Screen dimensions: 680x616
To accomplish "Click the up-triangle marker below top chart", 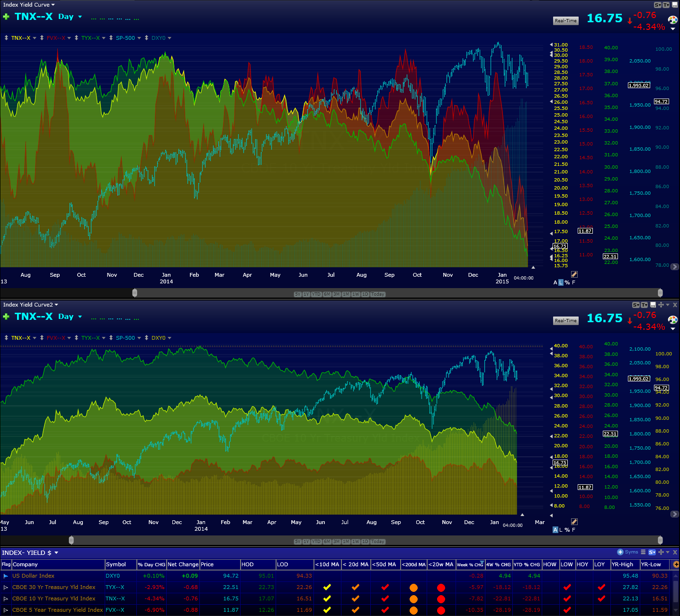I will pos(533,267).
